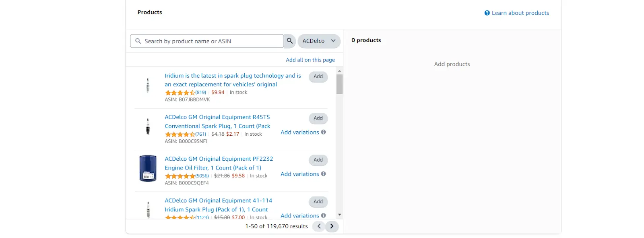Click the product search input field
This screenshot has height=238, width=644.
coord(207,41)
